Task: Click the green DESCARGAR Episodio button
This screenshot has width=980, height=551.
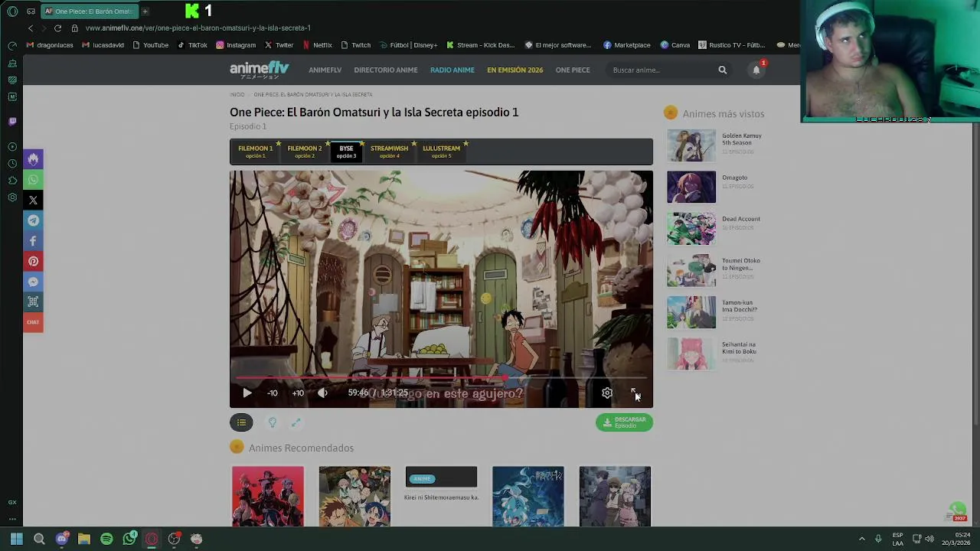Action: point(624,422)
